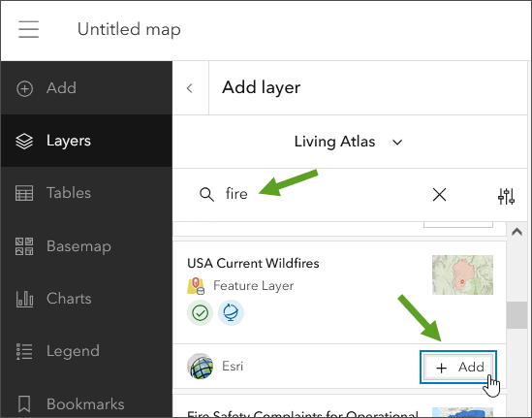532x418 pixels.
Task: Click the scroll up arrow in results
Action: [x=516, y=232]
